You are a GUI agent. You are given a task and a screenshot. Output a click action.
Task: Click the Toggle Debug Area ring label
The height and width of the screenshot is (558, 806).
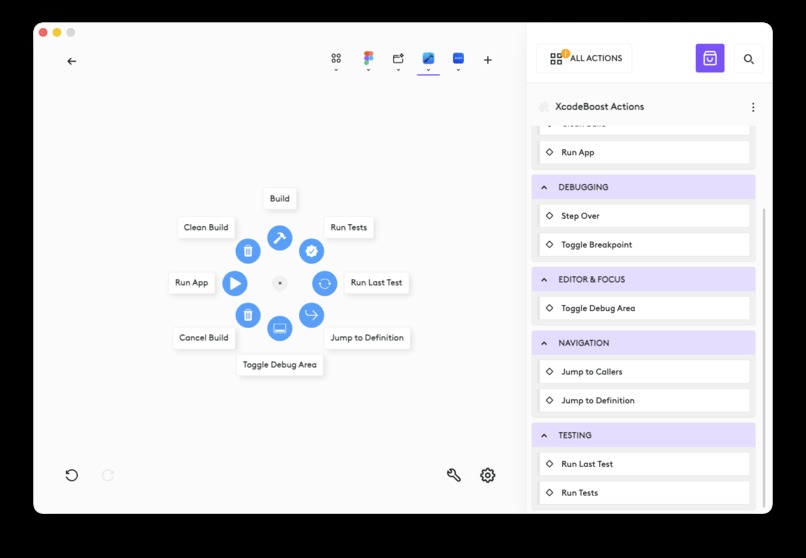point(280,365)
